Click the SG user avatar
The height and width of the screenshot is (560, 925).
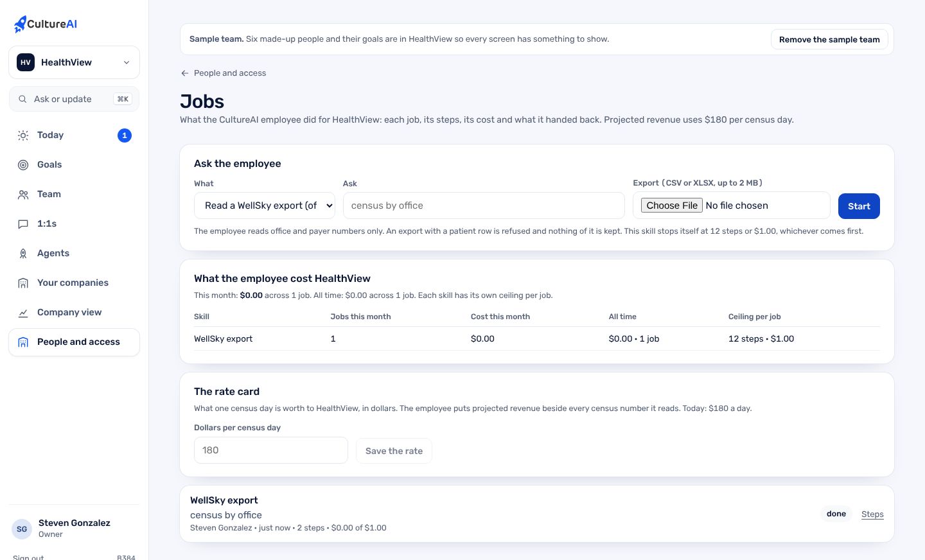click(x=22, y=529)
